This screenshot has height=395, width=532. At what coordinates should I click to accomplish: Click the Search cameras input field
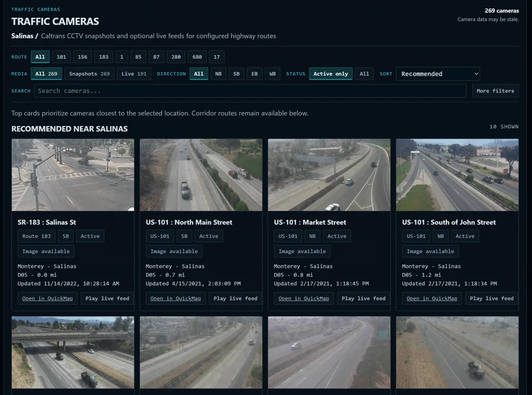[250, 91]
